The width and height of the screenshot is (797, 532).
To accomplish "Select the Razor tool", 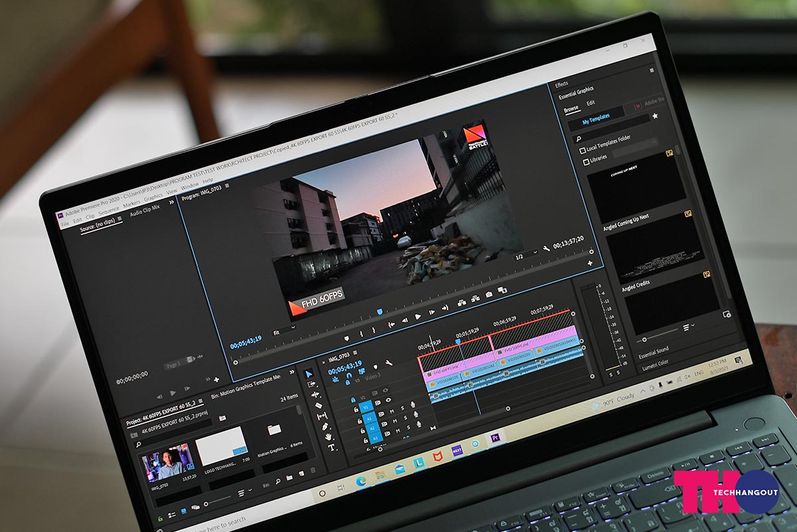I will point(318,405).
